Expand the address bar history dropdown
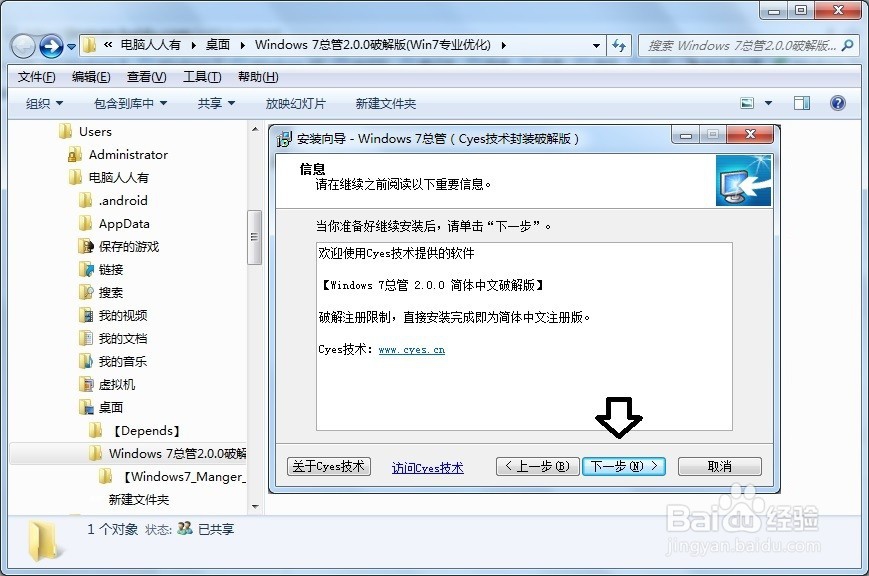The width and height of the screenshot is (869, 576). (596, 45)
